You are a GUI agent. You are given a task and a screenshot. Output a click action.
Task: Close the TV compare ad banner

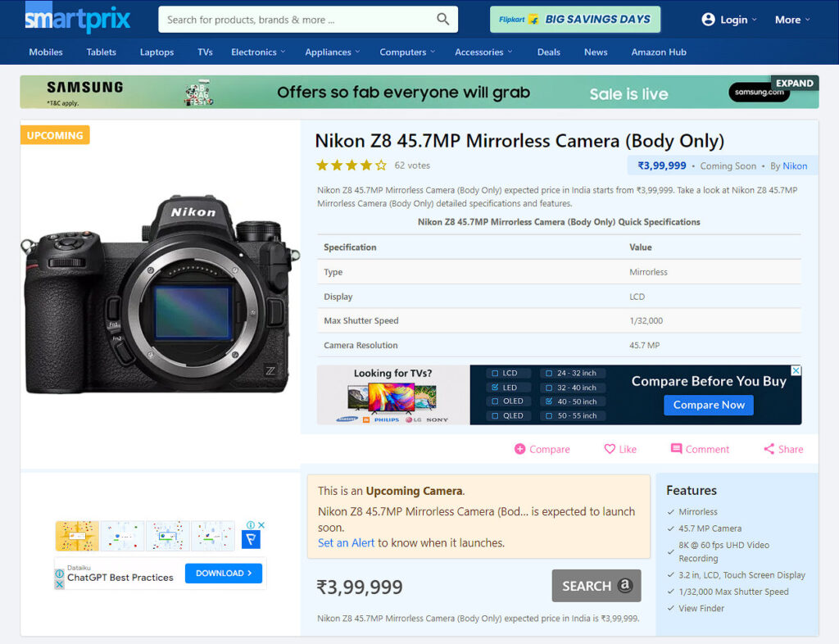pyautogui.click(x=796, y=370)
